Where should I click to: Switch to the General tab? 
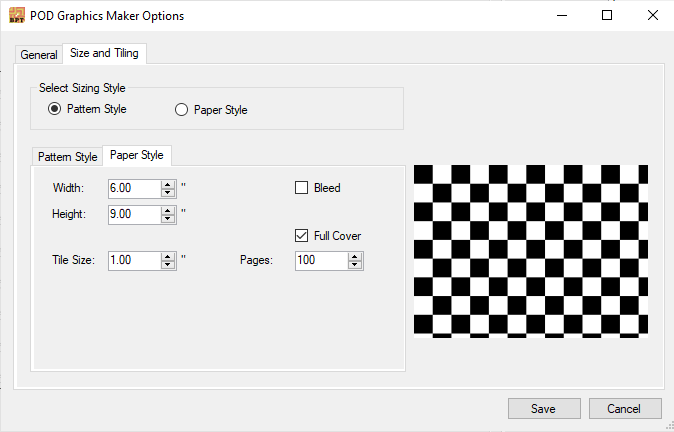[x=39, y=55]
